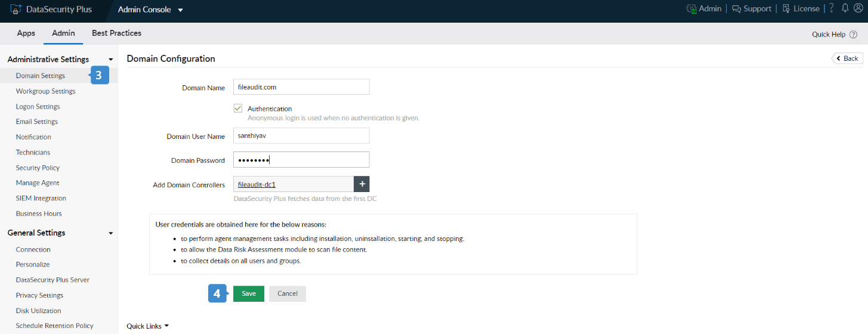The height and width of the screenshot is (334, 868).
Task: Open Domain Settings in sidebar
Action: (x=41, y=76)
